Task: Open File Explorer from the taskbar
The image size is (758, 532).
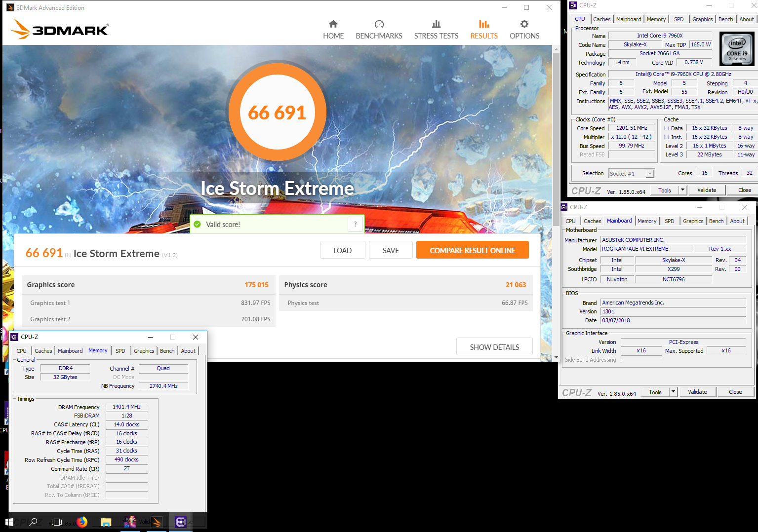Action: coord(106,522)
